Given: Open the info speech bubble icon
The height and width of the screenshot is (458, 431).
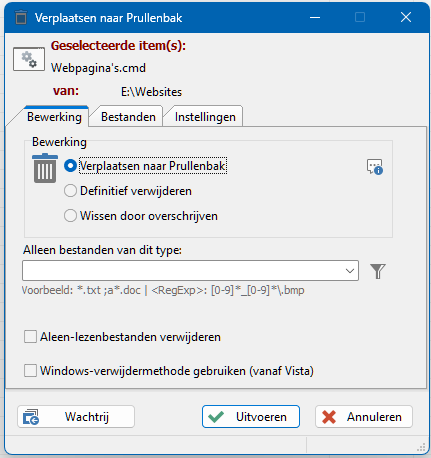Looking at the screenshot, I should point(375,167).
